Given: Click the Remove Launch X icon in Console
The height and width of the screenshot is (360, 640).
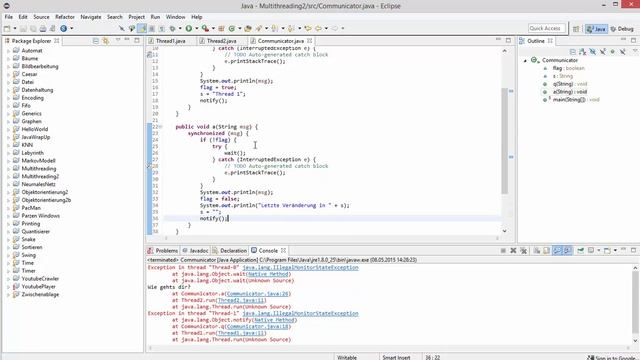Looking at the screenshot, I should pos(513,251).
